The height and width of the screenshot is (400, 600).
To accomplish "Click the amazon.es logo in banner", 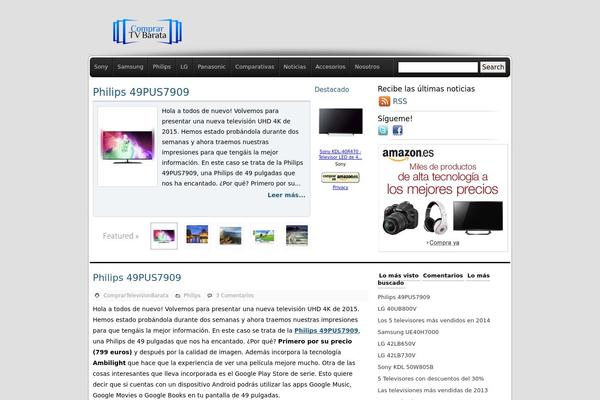I will (408, 154).
